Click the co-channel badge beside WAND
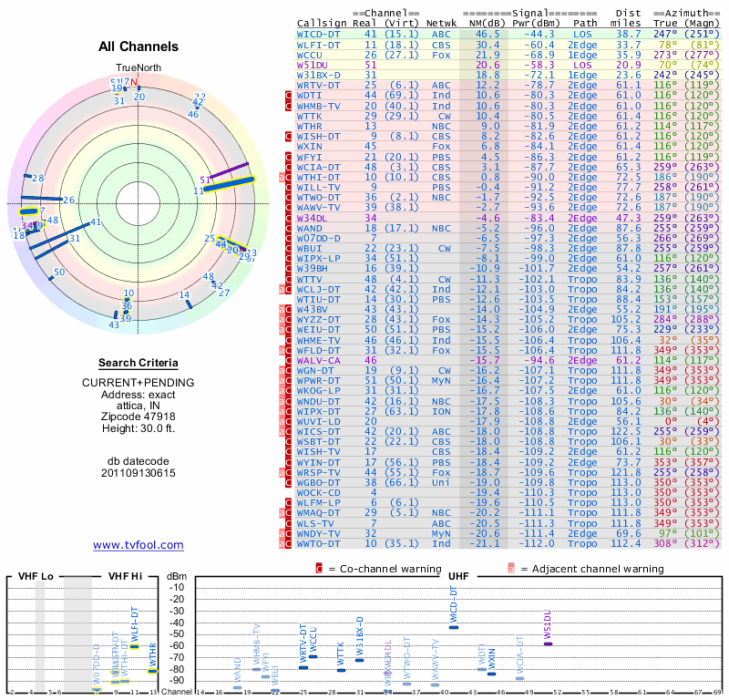This screenshot has width=729, height=700. [x=288, y=228]
